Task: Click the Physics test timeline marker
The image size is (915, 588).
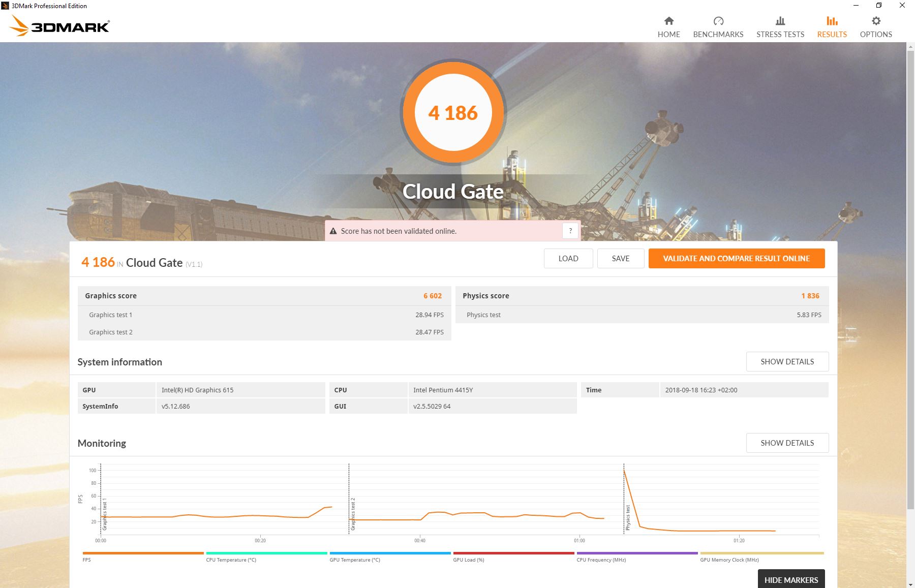Action: click(627, 517)
